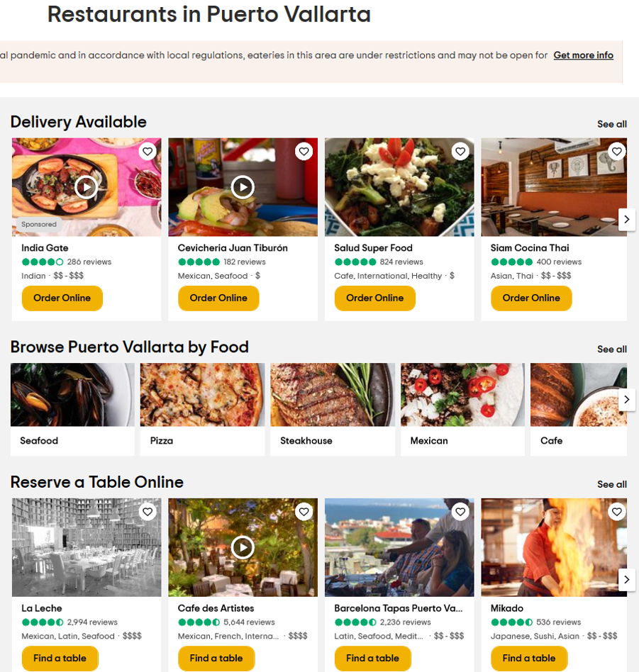Favorite Cevicheria Juan Tiburón with heart
639x672 pixels.
coord(304,151)
